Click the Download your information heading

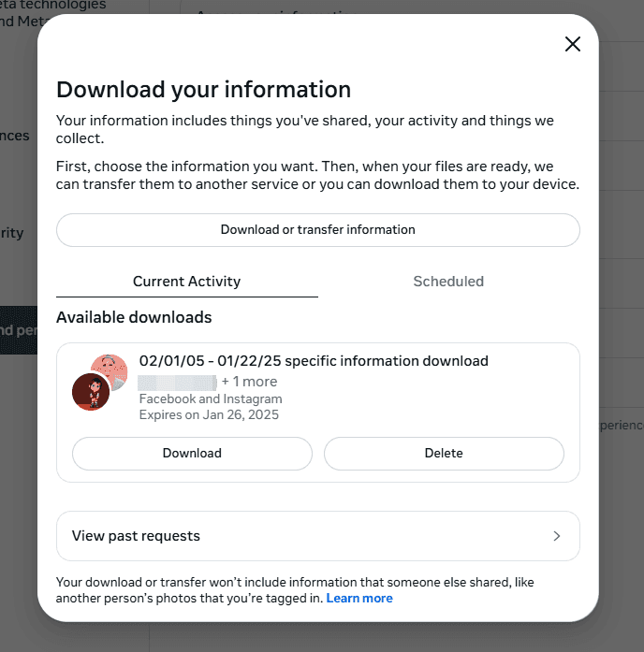pyautogui.click(x=203, y=90)
